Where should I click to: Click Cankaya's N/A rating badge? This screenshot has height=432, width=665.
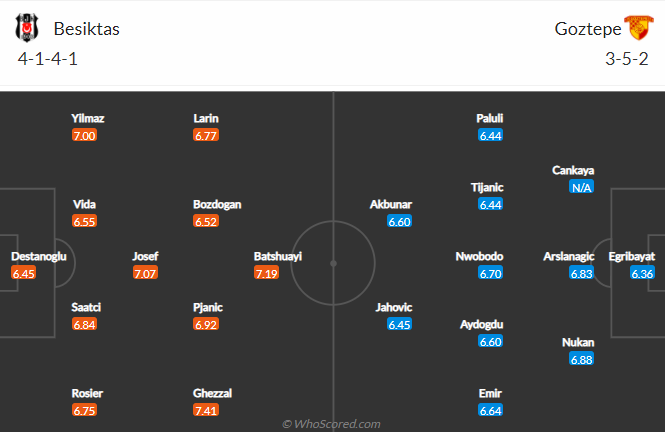[x=581, y=187]
